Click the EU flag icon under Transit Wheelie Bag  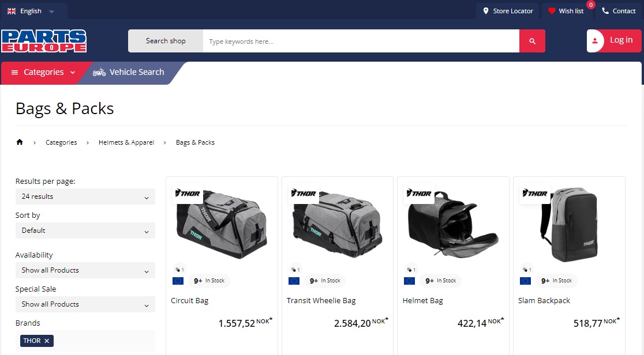294,281
